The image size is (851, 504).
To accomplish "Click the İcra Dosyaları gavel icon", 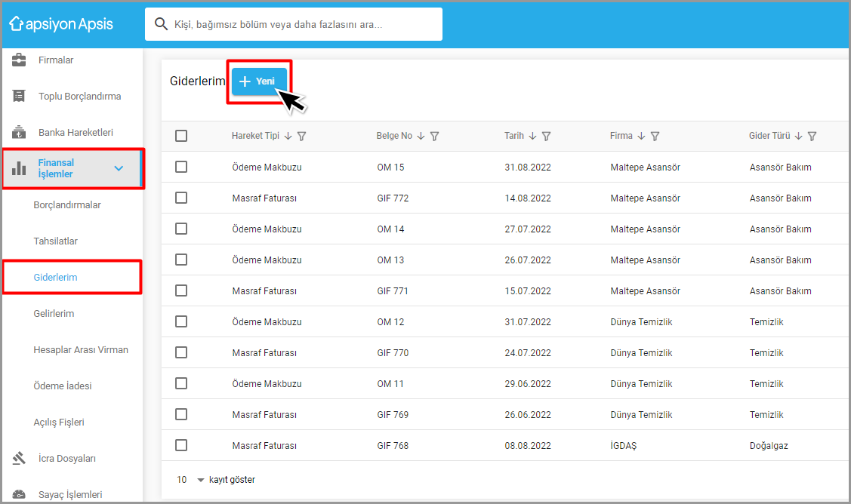I will (x=19, y=459).
